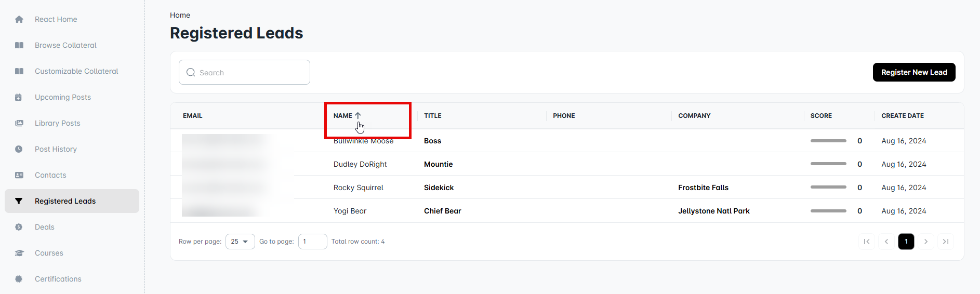Click the Courses graduation cap icon
Screen dimensions: 980x294
(19, 253)
